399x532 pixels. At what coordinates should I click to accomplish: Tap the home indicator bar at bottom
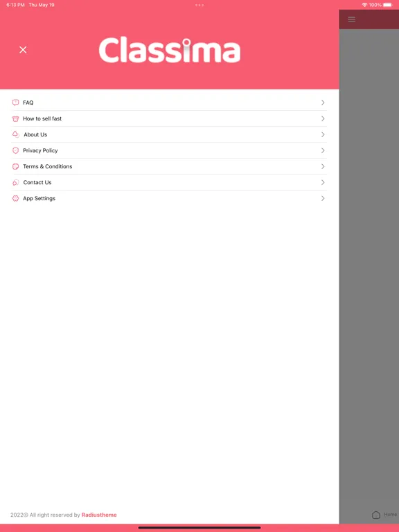coord(199,528)
